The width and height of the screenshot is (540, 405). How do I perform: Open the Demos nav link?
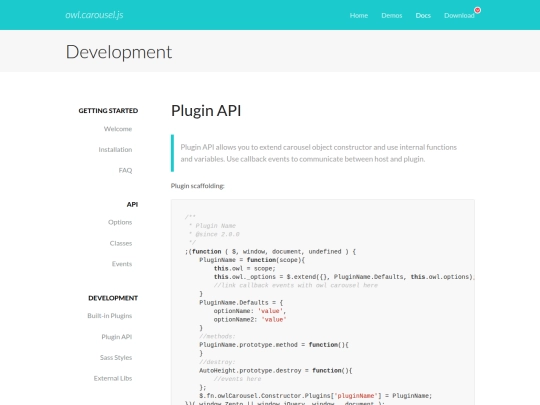(x=392, y=15)
